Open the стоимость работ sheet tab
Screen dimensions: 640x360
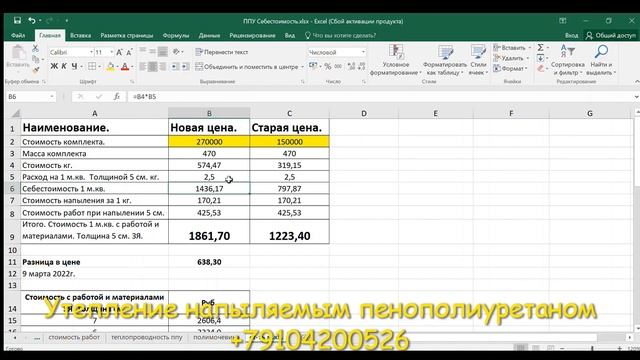point(74,337)
